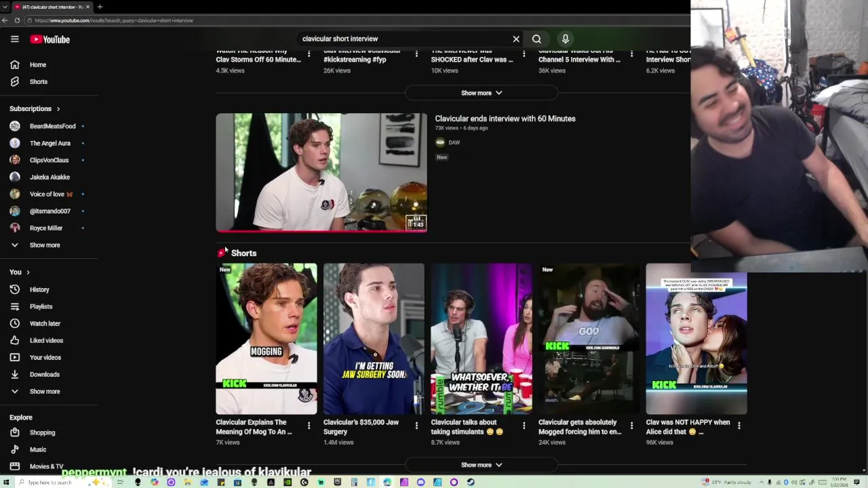
Task: Open the YouTube hamburger guide menu
Action: (x=14, y=39)
